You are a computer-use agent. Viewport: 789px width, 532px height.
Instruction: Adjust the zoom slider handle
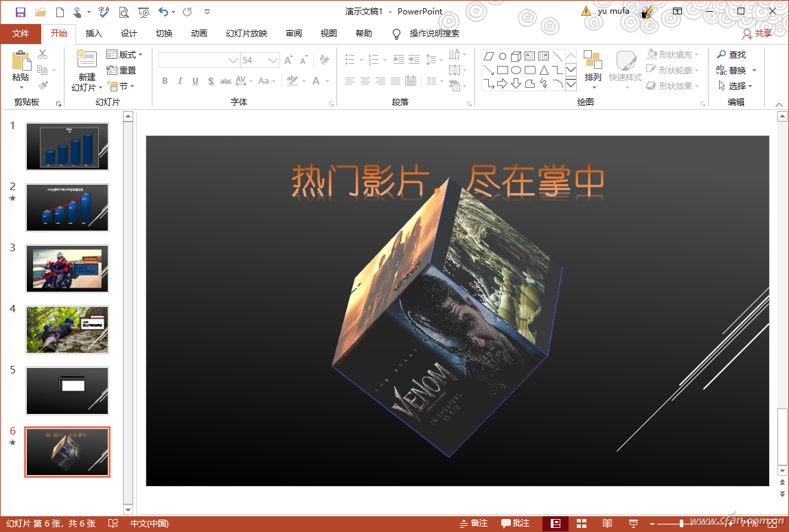click(681, 524)
